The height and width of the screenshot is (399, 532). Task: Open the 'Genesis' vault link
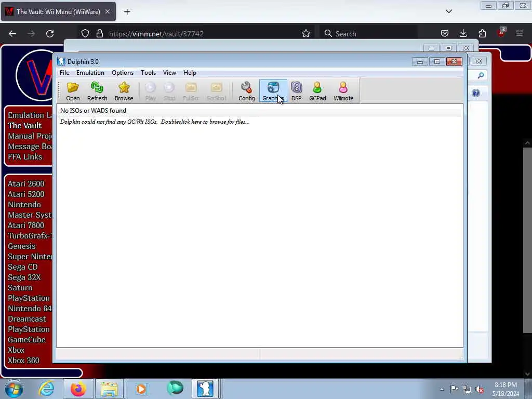point(22,246)
